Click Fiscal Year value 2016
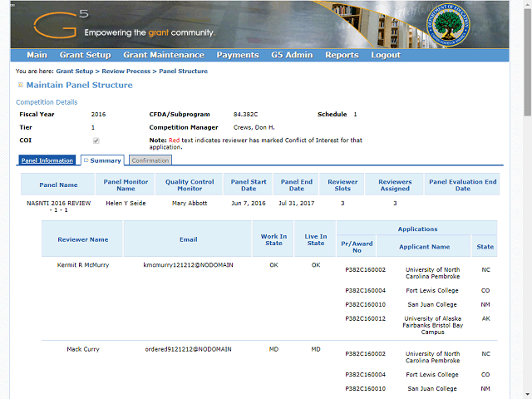The image size is (532, 399). tap(98, 115)
